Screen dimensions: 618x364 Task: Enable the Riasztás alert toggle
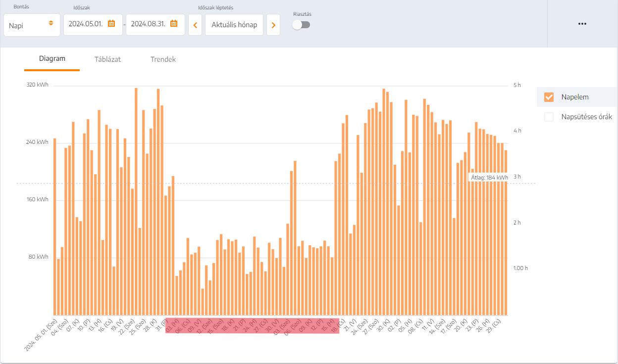point(301,25)
